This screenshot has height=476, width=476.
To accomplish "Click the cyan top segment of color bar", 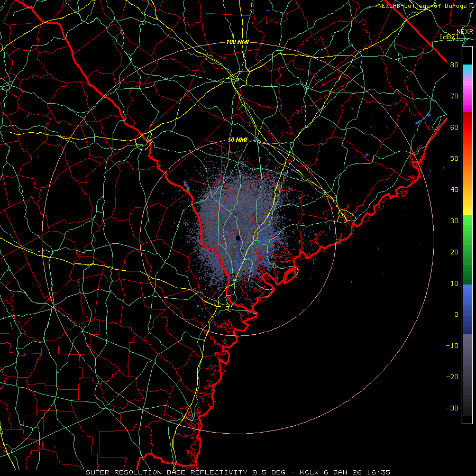I will point(467,69).
